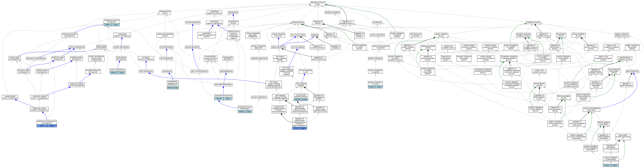The height and width of the screenshot is (168, 644).
Task: Select the 'sexual reproduction' node
Action: [x=193, y=23]
